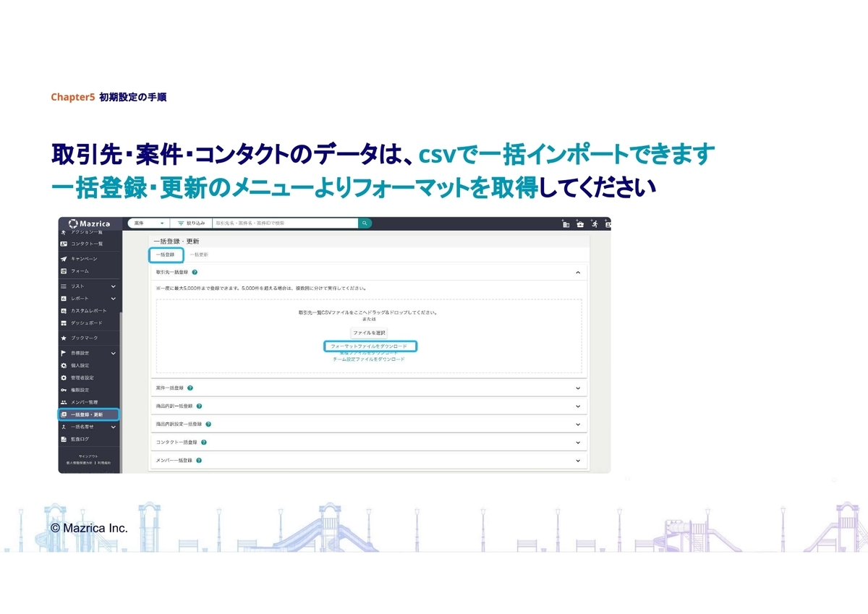
Task: Click the magnifier search button
Action: pyautogui.click(x=365, y=223)
